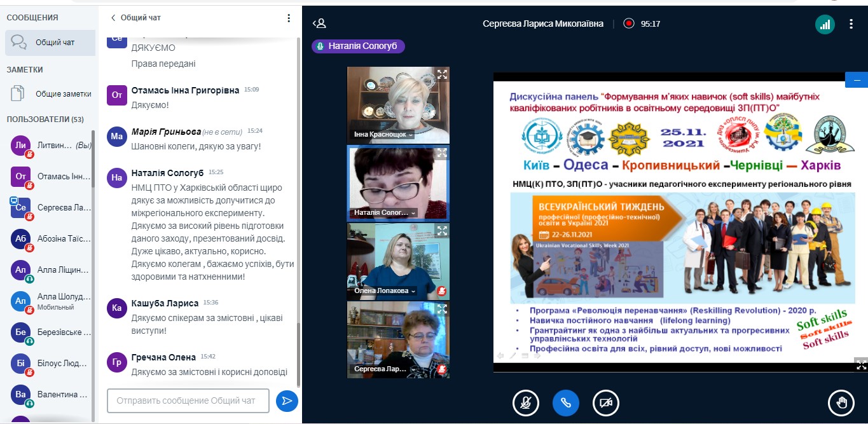Click the connection status bars icon
The width and height of the screenshot is (868, 424).
pyautogui.click(x=825, y=24)
